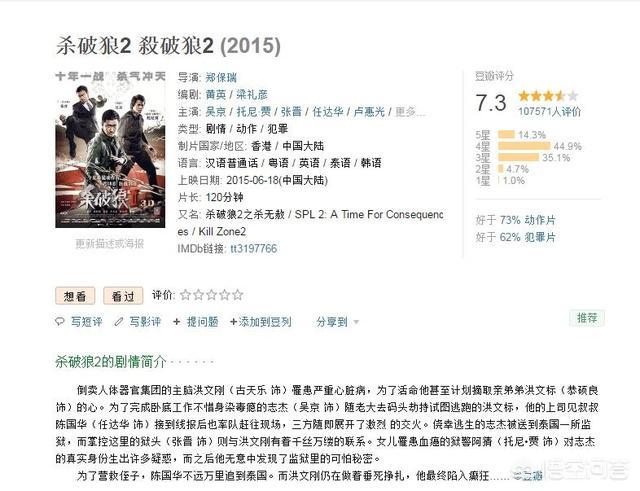Click the plus icon before 添加到豆列
This screenshot has height=491, width=640.
pos(233,322)
